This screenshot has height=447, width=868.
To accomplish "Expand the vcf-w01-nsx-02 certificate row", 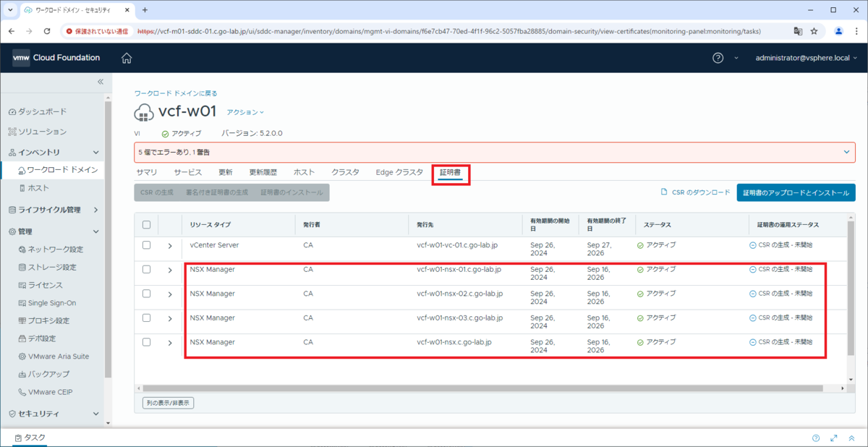I will 170,294.
